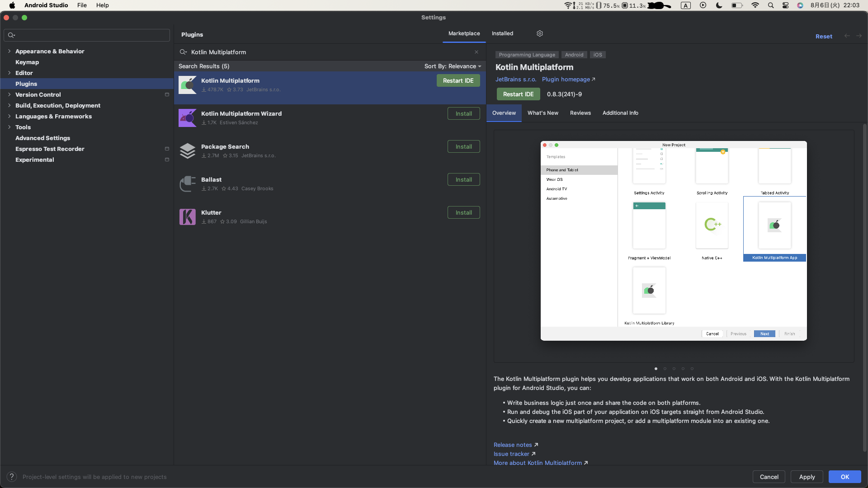Click the Ballast plugin icon
Screen dimensions: 868x488
tap(187, 184)
